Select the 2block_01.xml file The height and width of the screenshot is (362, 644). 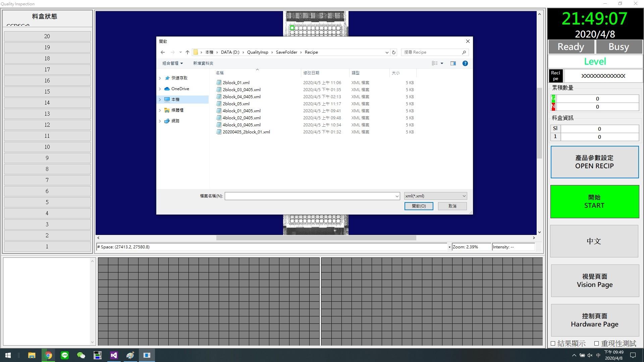(x=236, y=82)
